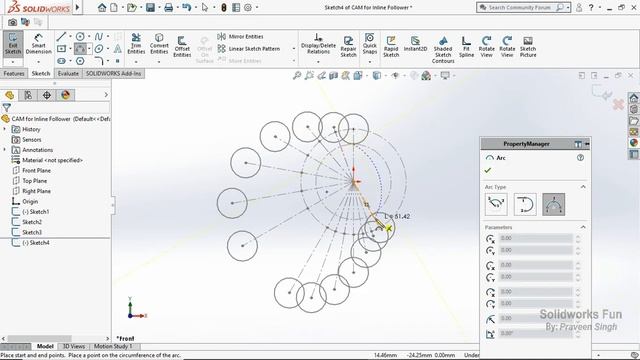Image resolution: width=640 pixels, height=360 pixels.
Task: Switch to the Features tab
Action: pos(14,73)
